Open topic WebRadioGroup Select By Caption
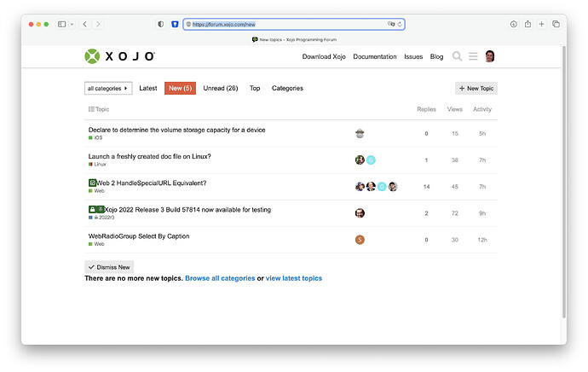The image size is (588, 372). click(x=139, y=236)
